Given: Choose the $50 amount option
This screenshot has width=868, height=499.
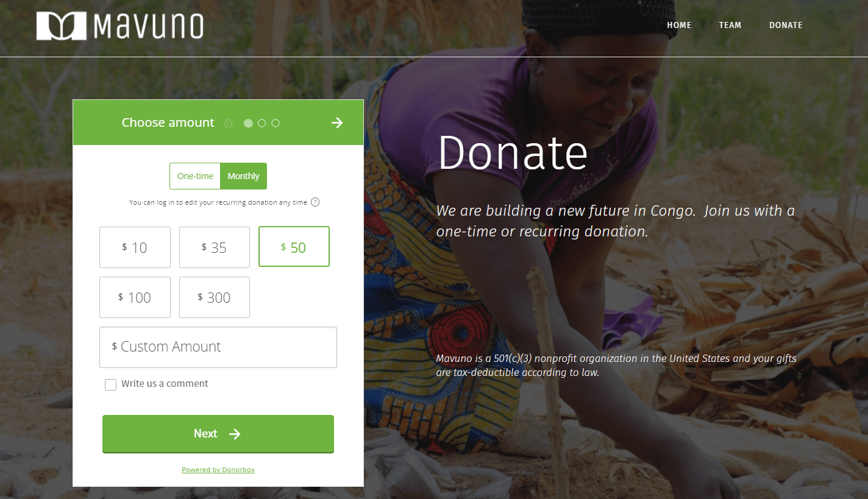Looking at the screenshot, I should pyautogui.click(x=294, y=247).
